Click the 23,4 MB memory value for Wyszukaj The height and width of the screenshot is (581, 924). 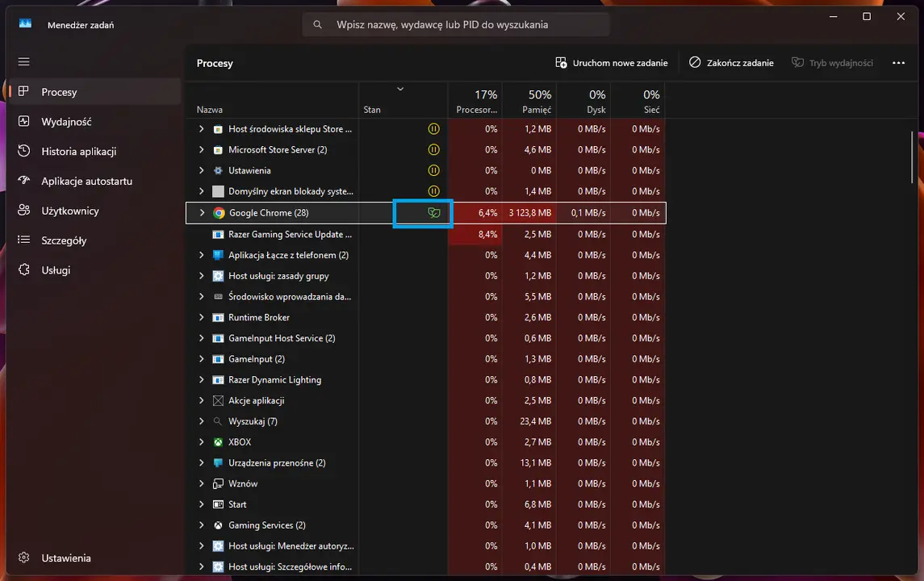[x=536, y=421]
